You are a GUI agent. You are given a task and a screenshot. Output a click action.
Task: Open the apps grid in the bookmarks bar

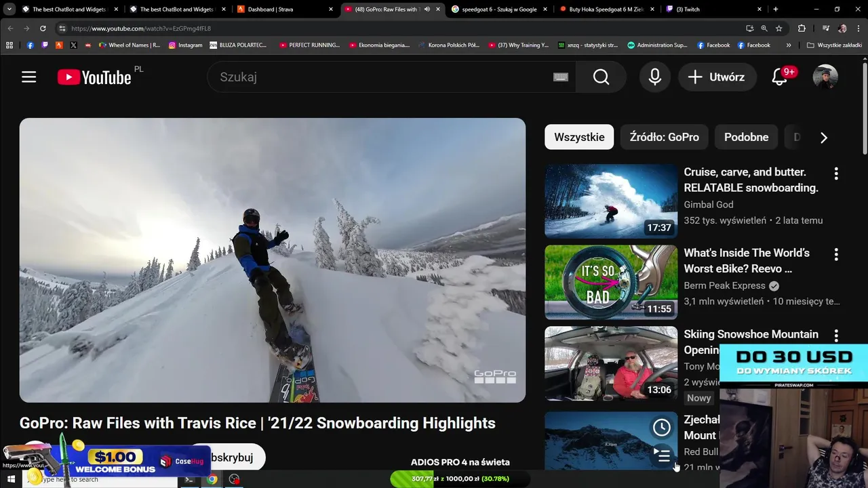9,45
